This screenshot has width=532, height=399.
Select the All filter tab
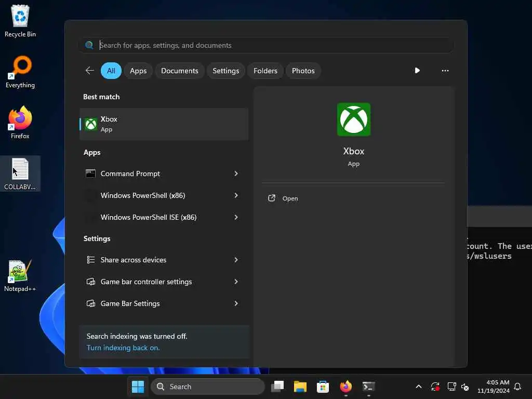coord(111,71)
